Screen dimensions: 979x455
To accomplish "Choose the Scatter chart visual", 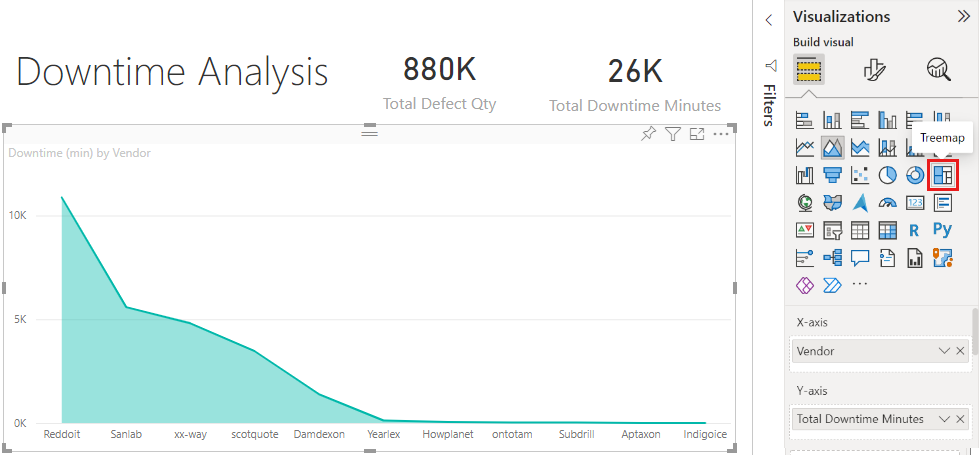I will tap(860, 175).
